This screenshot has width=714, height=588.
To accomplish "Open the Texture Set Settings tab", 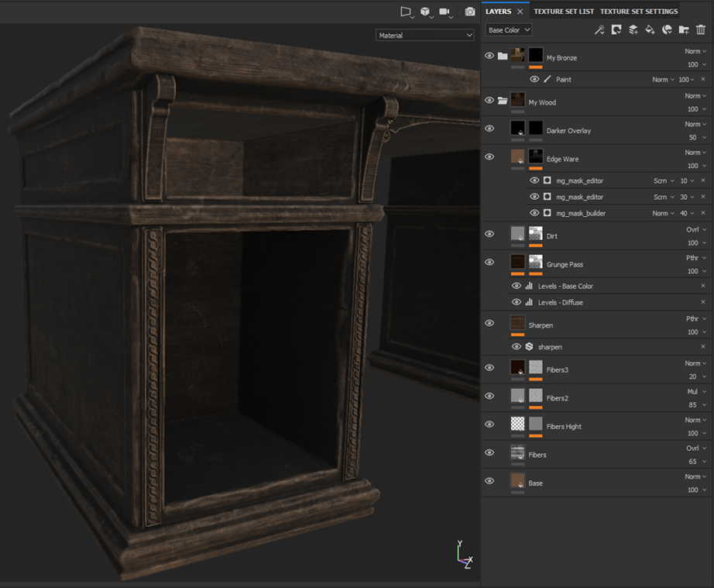I will [x=639, y=12].
